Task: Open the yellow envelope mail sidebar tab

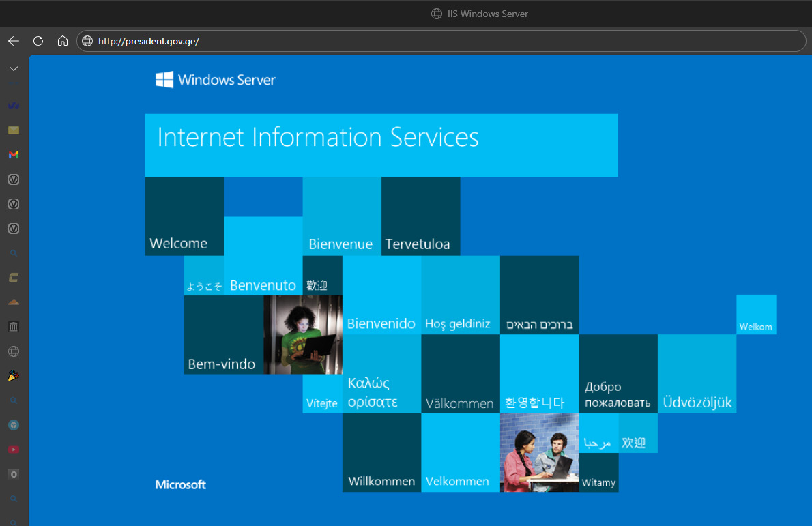Action: coord(14,130)
